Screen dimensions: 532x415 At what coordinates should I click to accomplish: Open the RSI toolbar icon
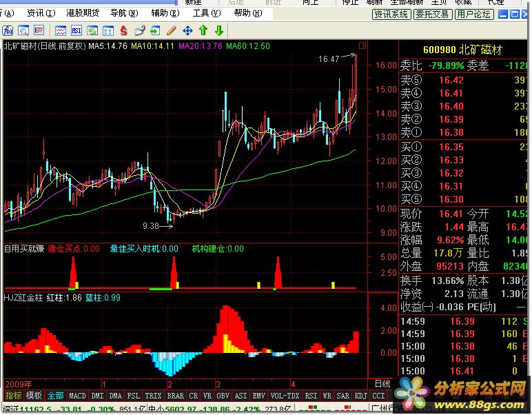tap(76, 31)
